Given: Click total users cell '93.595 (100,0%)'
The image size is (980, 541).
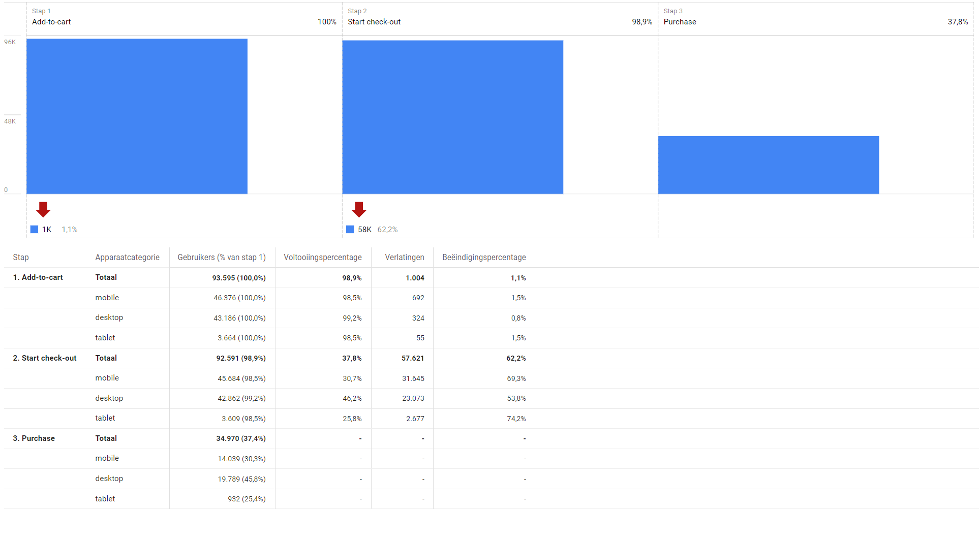Looking at the screenshot, I should coord(239,278).
